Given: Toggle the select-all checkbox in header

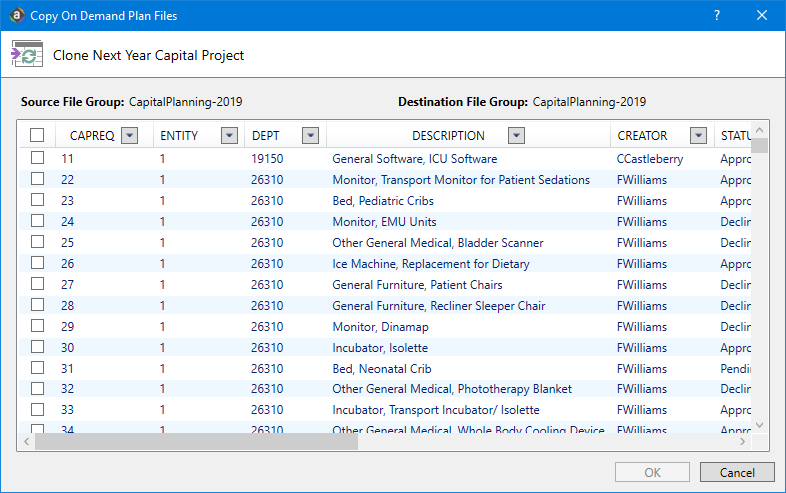Looking at the screenshot, I should tap(37, 135).
